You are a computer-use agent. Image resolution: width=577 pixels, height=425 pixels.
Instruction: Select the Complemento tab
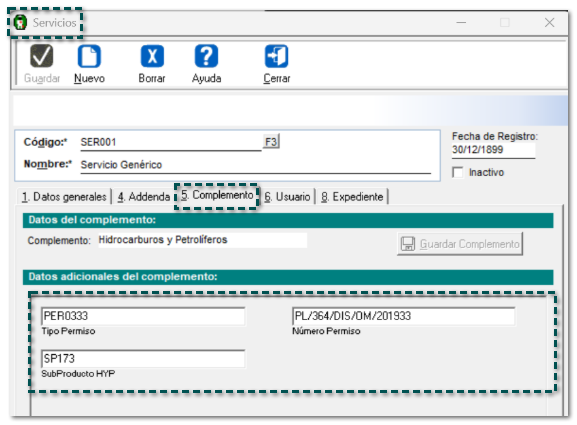(217, 195)
